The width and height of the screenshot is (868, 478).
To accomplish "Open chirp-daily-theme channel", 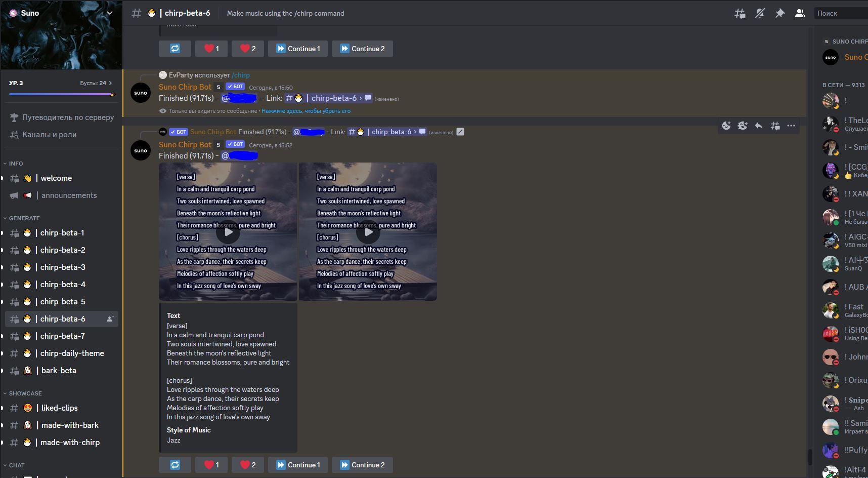I will coord(62,353).
